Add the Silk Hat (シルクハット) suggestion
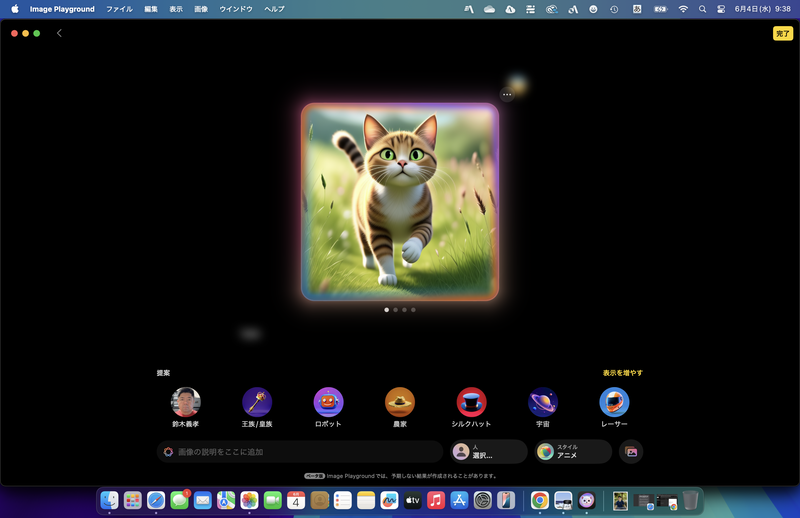This screenshot has height=518, width=800. click(471, 402)
